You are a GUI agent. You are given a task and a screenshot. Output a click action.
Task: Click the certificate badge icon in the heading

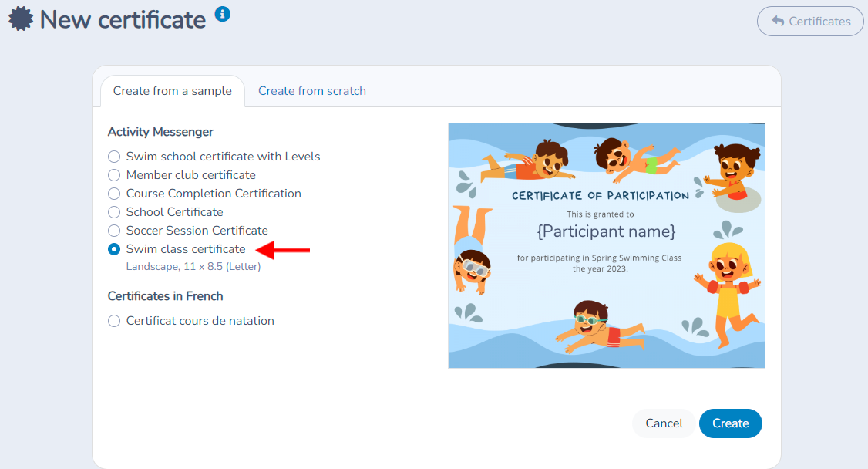click(21, 19)
